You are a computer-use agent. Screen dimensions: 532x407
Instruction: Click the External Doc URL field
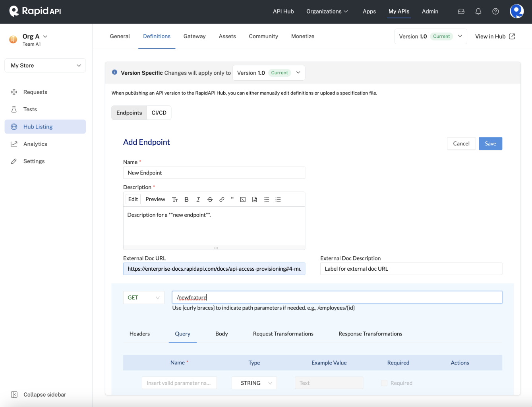click(x=214, y=269)
